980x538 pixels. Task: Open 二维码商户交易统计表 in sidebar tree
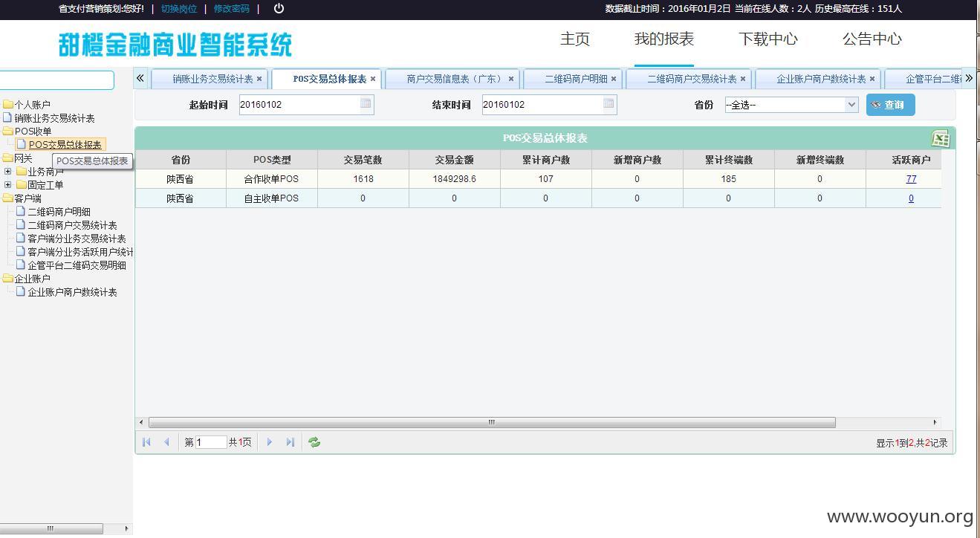click(72, 225)
